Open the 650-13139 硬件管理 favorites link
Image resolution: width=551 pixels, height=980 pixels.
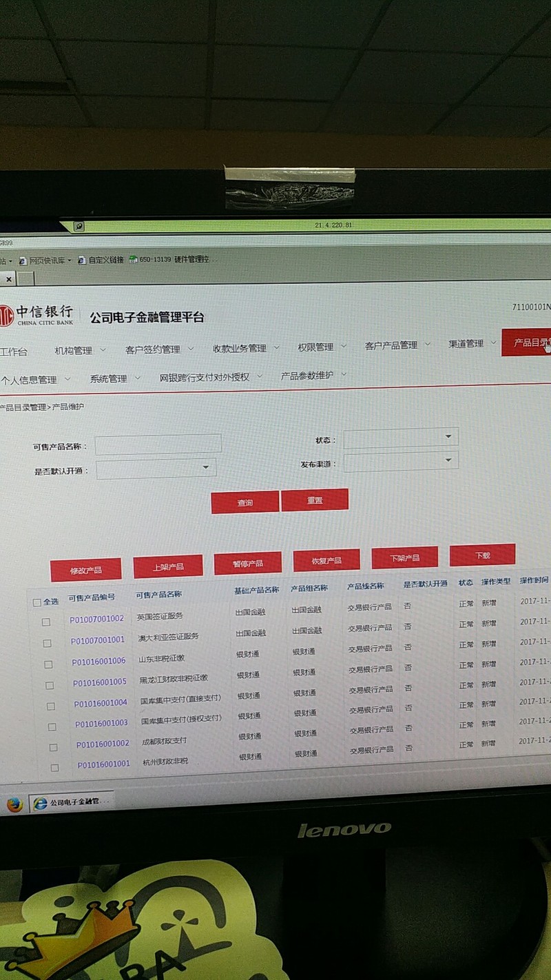[168, 259]
